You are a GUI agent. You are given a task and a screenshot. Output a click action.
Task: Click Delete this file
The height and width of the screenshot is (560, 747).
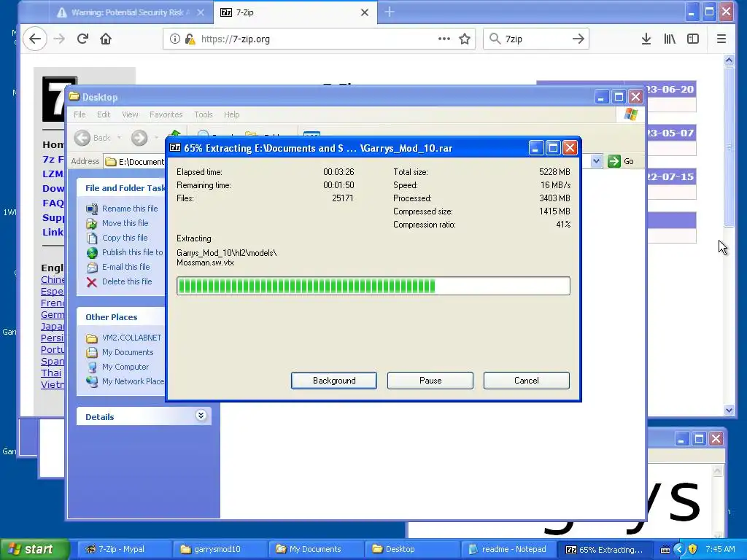tap(127, 281)
